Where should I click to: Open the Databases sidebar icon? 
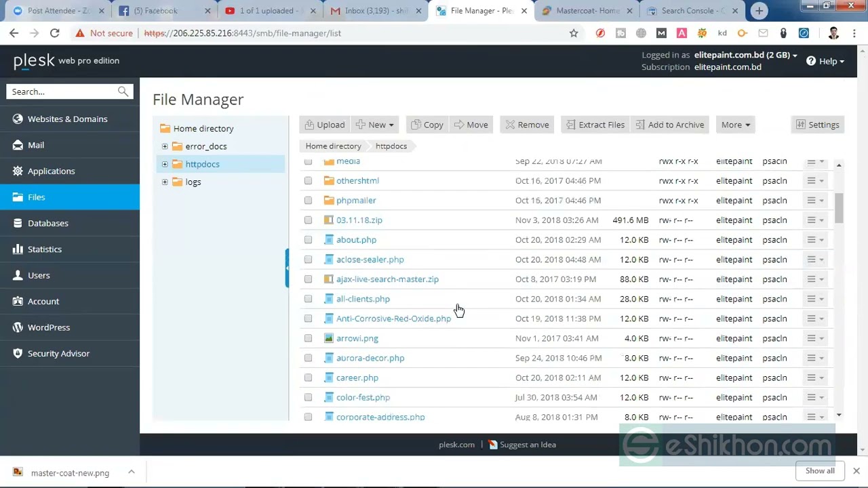[x=18, y=223]
